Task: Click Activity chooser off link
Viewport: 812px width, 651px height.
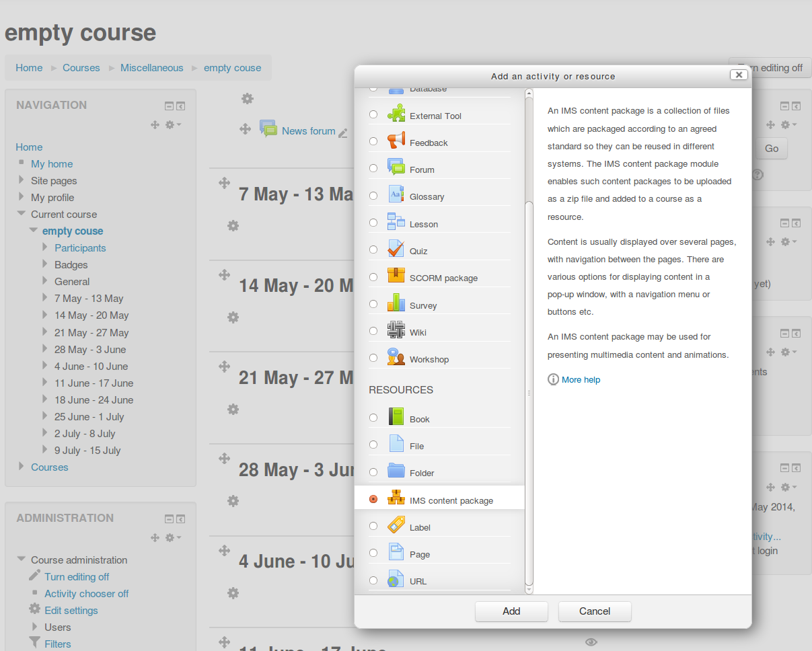Action: click(x=86, y=593)
